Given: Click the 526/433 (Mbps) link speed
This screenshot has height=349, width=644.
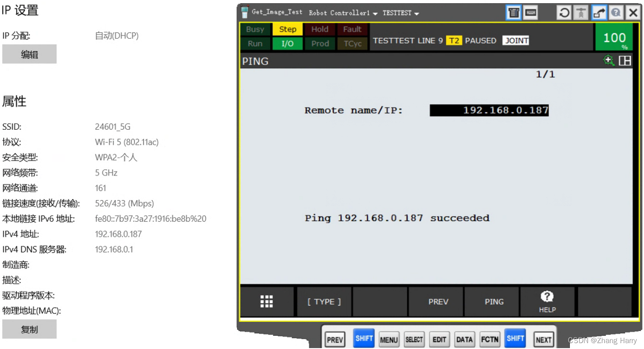Looking at the screenshot, I should tap(124, 203).
